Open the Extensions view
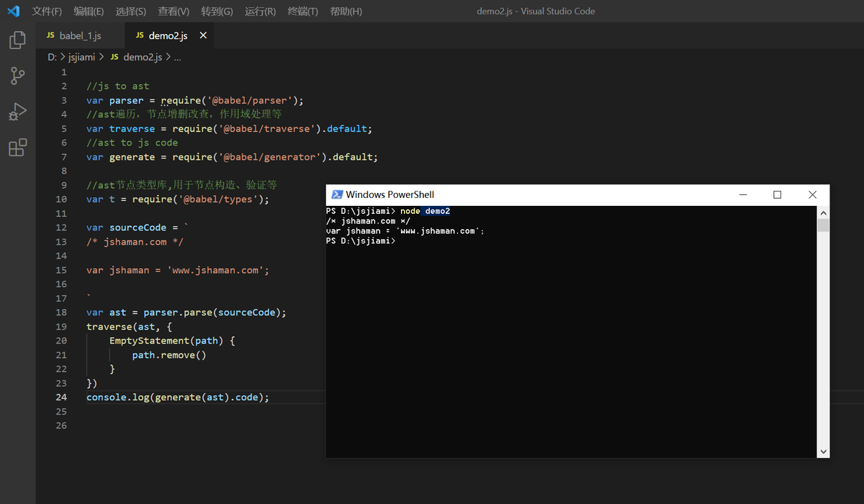Viewport: 864px width, 504px height. coord(17,148)
